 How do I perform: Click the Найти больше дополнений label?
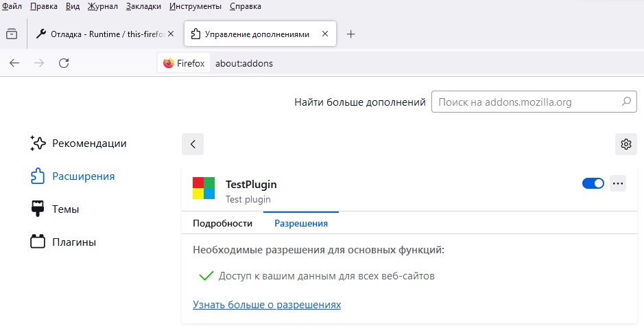360,102
